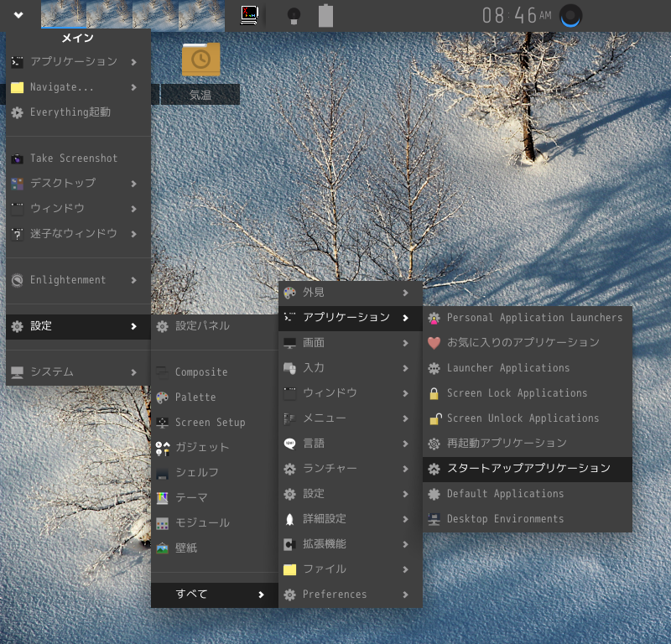
Task: Click the person icon for Personal Application Launchers
Action: pos(434,318)
